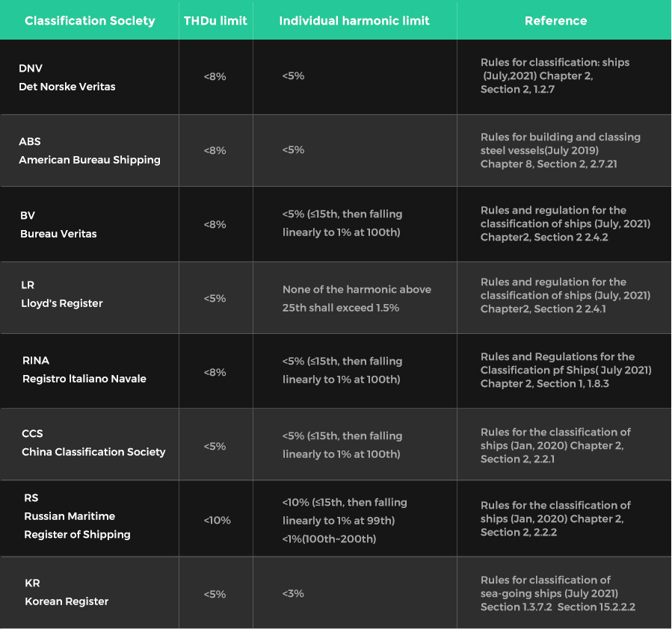Select the Reference column header

pos(556,21)
